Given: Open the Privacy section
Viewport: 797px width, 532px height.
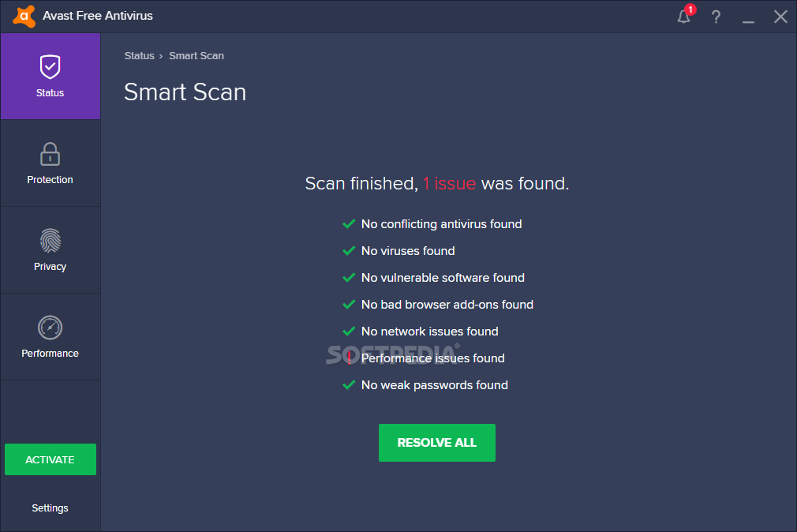Looking at the screenshot, I should (x=51, y=250).
